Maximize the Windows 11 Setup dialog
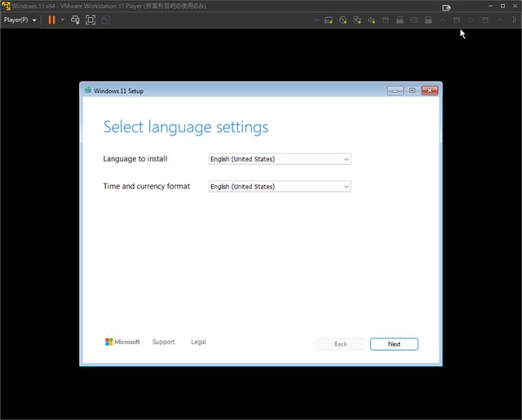 point(412,91)
